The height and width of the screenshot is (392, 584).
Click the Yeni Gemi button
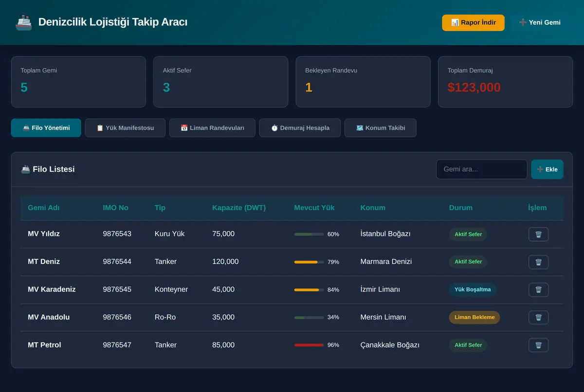[540, 22]
